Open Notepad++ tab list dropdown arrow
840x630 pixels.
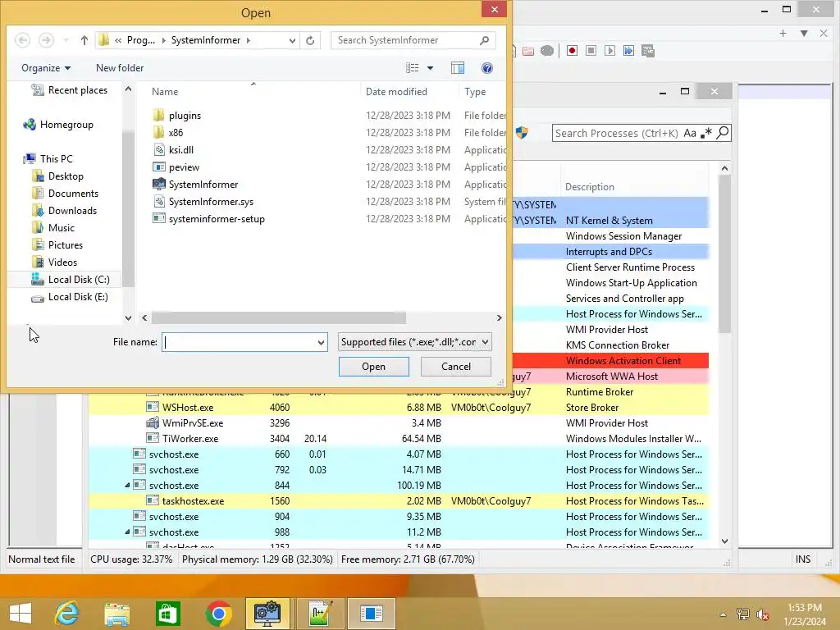point(804,33)
